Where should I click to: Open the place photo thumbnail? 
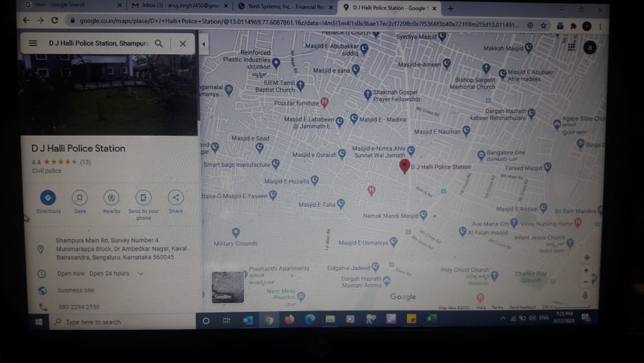coord(109,94)
